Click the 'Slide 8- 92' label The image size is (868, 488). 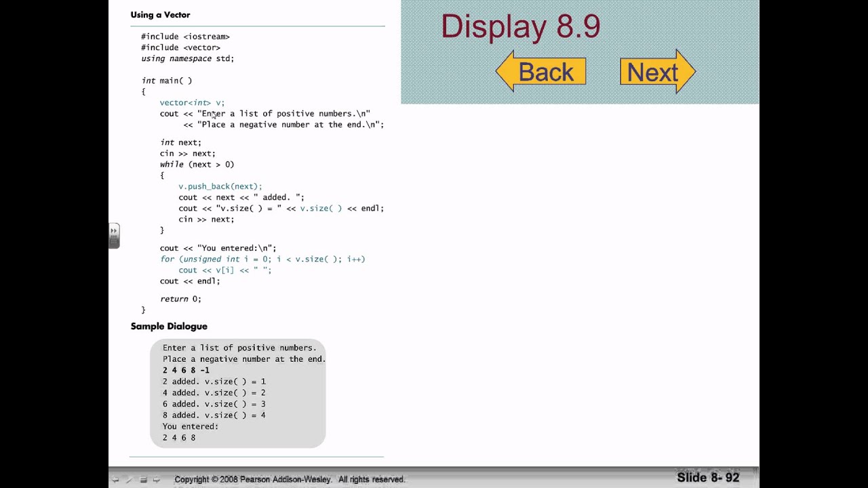click(708, 478)
